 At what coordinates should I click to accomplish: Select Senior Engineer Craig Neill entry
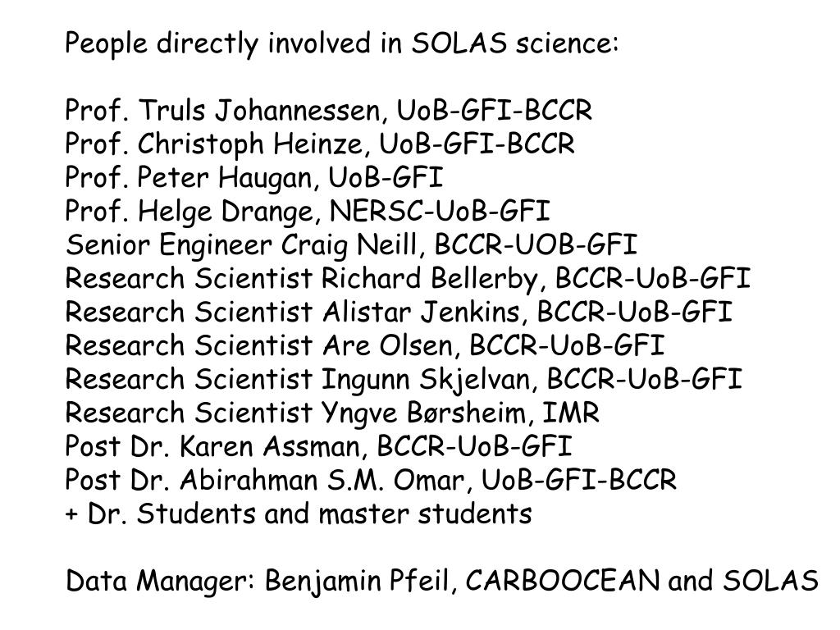point(351,244)
